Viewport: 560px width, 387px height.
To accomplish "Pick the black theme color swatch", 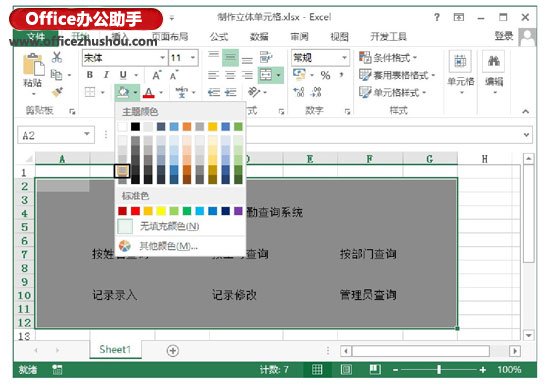I will point(135,127).
